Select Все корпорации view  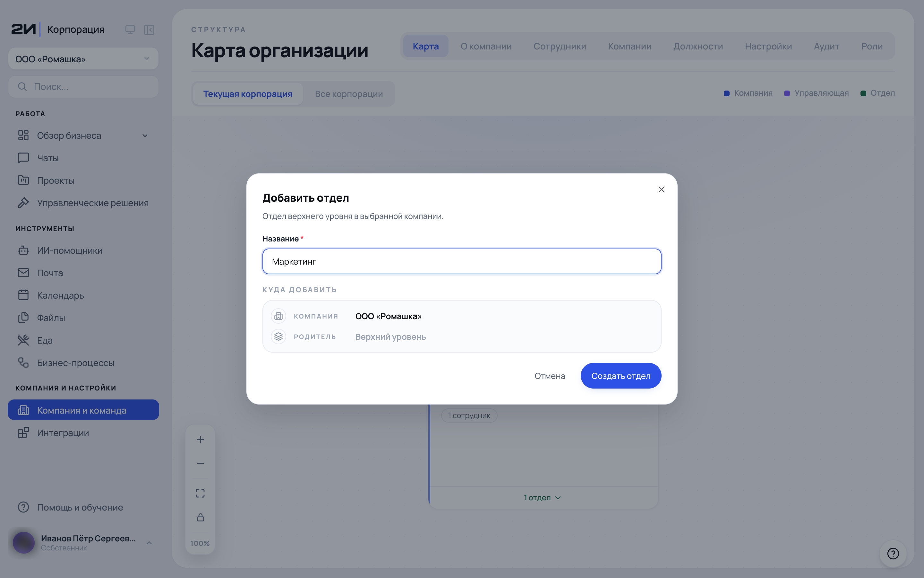click(x=349, y=94)
